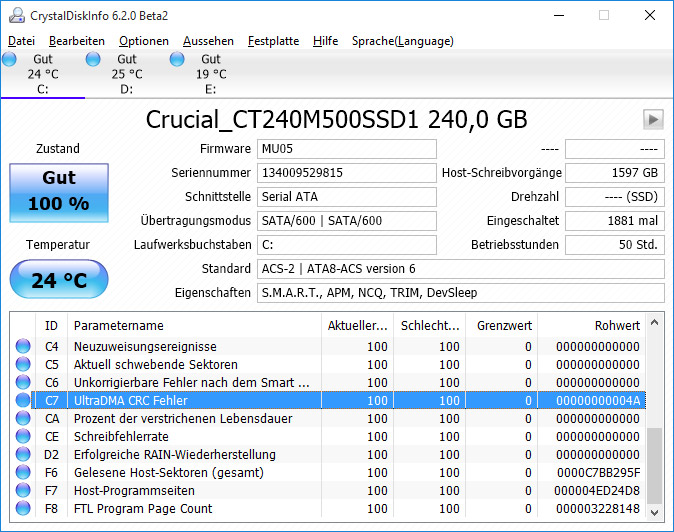Click the SMART list scrollbar thumb
This screenshot has height=532, width=674.
click(654, 466)
